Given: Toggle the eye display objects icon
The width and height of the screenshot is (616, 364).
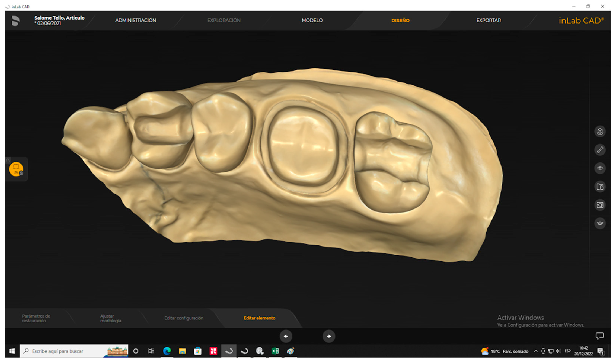Looking at the screenshot, I should [x=600, y=168].
